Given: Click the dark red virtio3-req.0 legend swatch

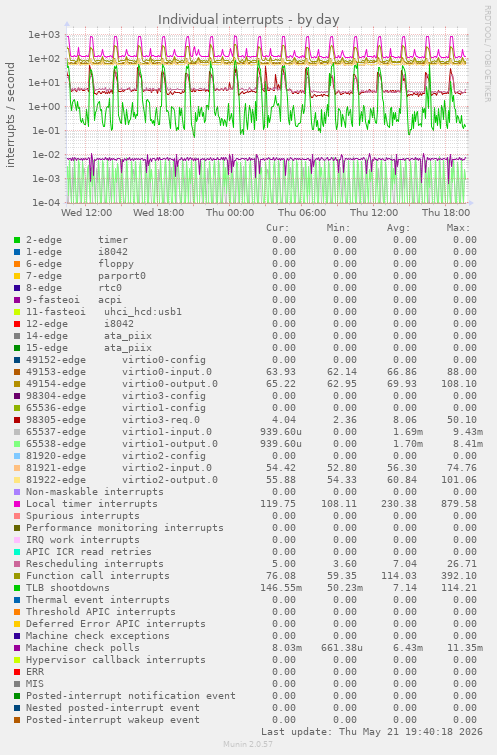Looking at the screenshot, I should coord(17,420).
